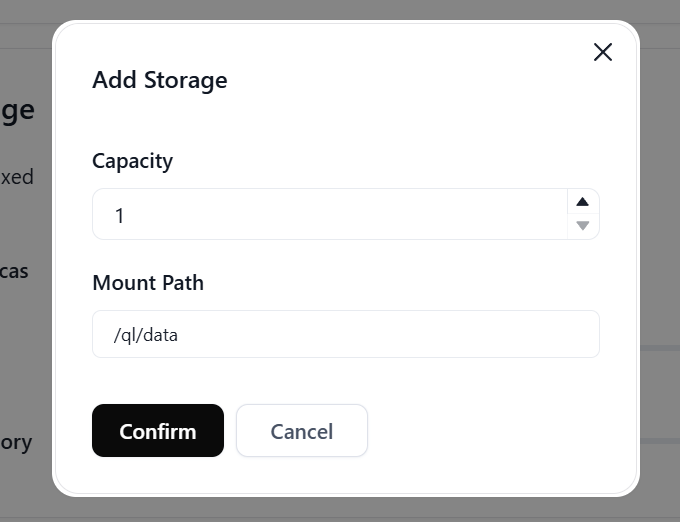The height and width of the screenshot is (522, 680).
Task: Decrease capacity with the down arrow
Action: 583,226
